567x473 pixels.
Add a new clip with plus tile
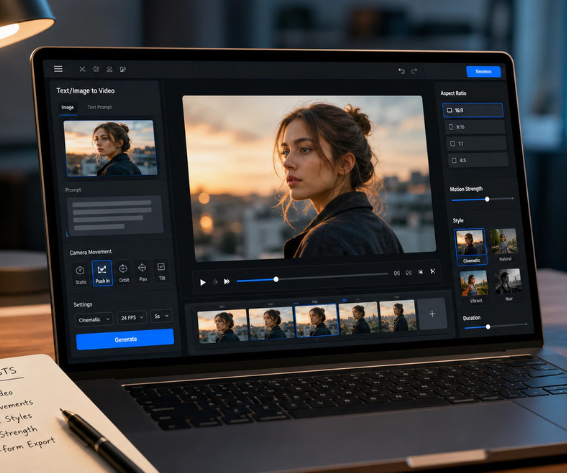pos(432,314)
